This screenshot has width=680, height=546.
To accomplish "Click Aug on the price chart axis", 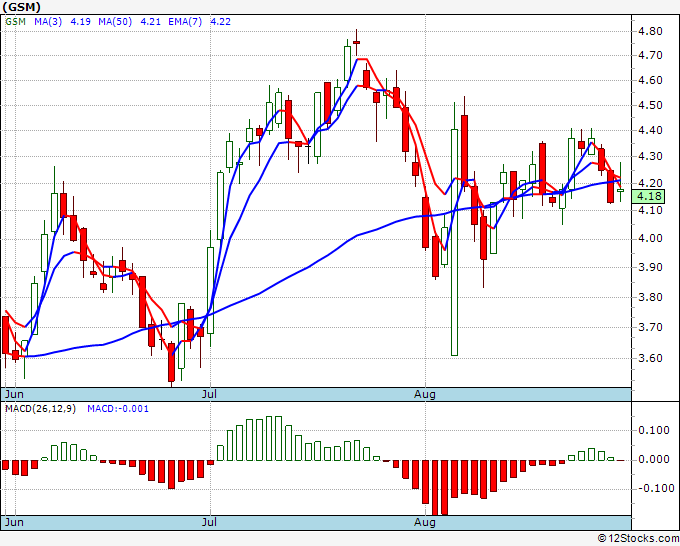I will point(425,394).
